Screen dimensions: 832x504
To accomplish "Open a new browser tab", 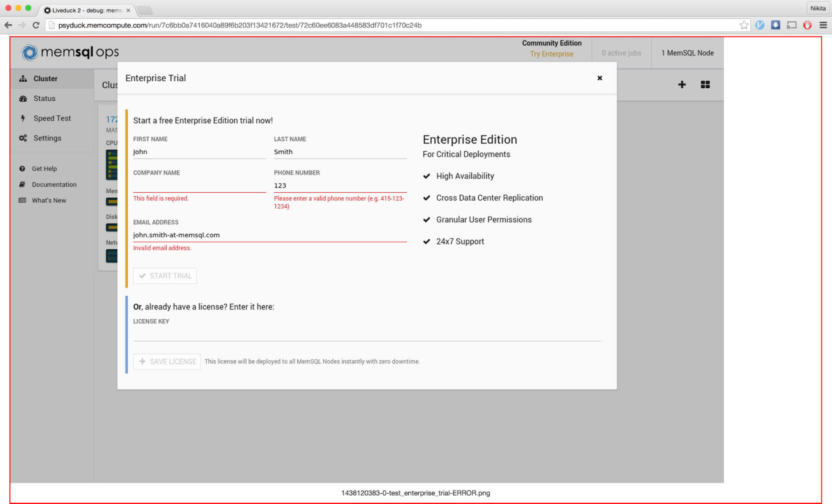I will [x=145, y=10].
